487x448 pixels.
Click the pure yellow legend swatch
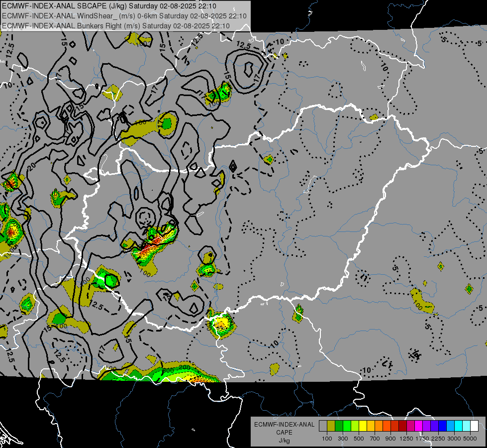[x=363, y=426]
